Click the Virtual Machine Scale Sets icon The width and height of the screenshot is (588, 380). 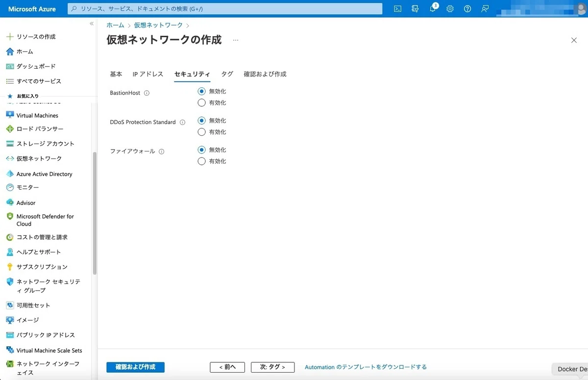10,350
